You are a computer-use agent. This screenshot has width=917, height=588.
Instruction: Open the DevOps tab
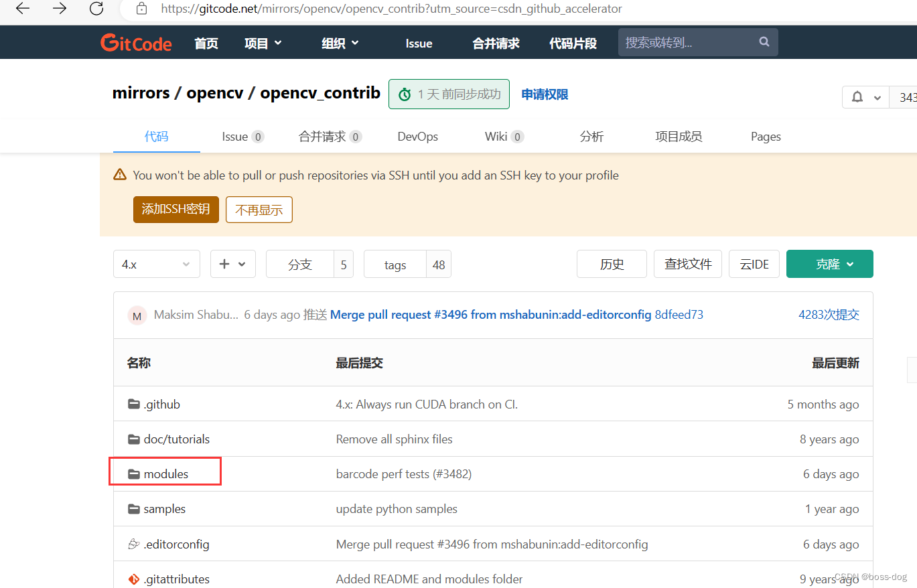point(418,137)
